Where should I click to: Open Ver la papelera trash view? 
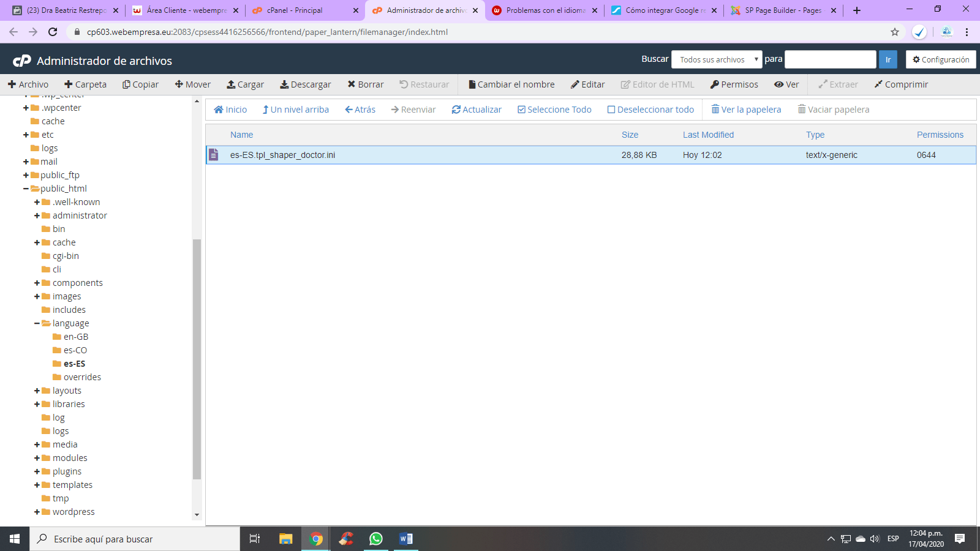(x=746, y=110)
